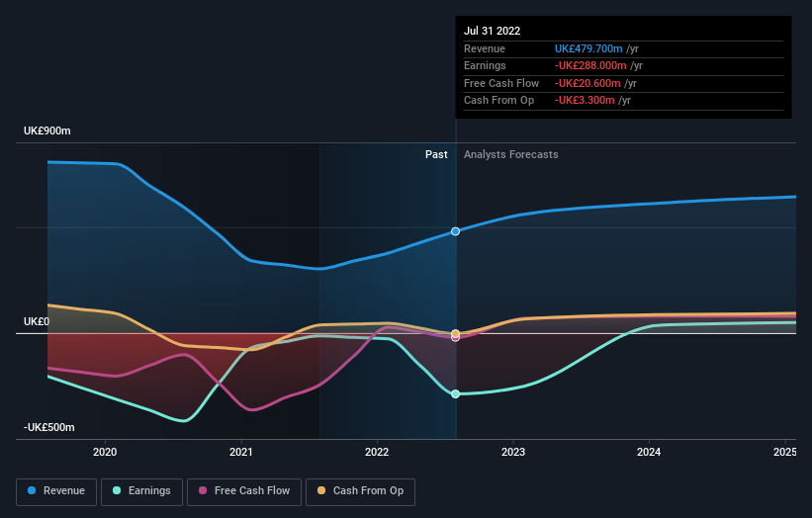Image resolution: width=812 pixels, height=518 pixels.
Task: Click the Cash From Op tooltip row label
Action: click(x=498, y=101)
